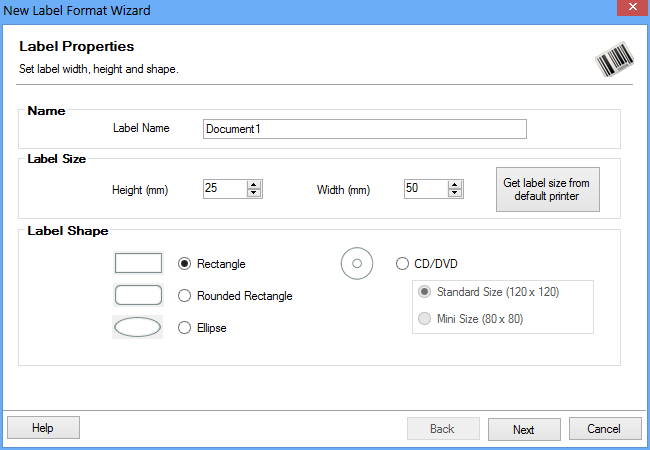Click the CD/DVD disc shape icon
Viewport: 650px width, 450px height.
point(357,264)
